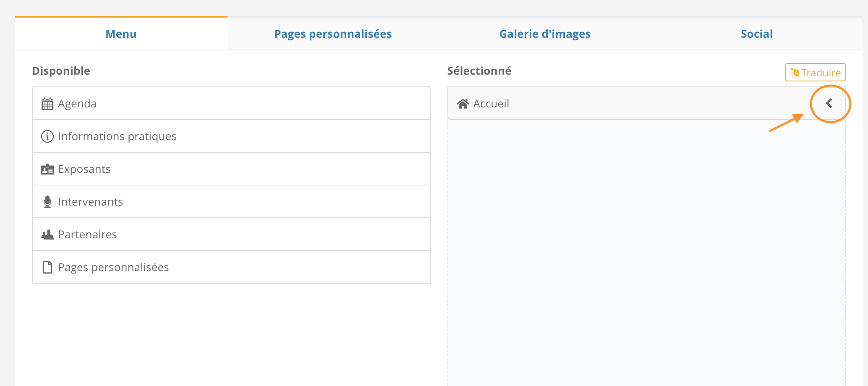The image size is (868, 386).
Task: Click the Traduire button
Action: tap(816, 72)
